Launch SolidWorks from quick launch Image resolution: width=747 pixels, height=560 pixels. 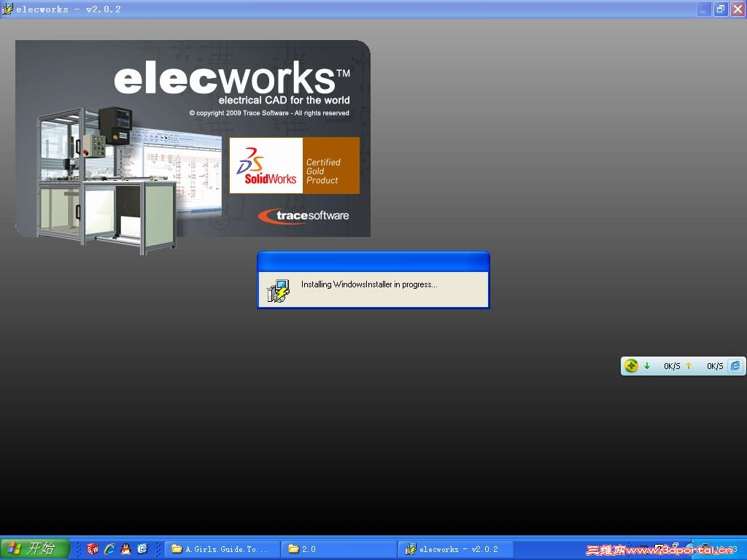tap(93, 549)
